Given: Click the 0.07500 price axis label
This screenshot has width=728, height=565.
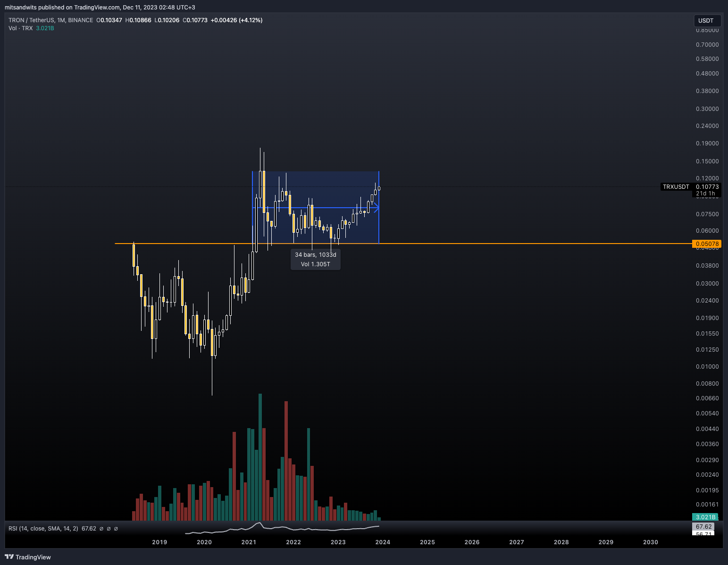Looking at the screenshot, I should coord(707,214).
